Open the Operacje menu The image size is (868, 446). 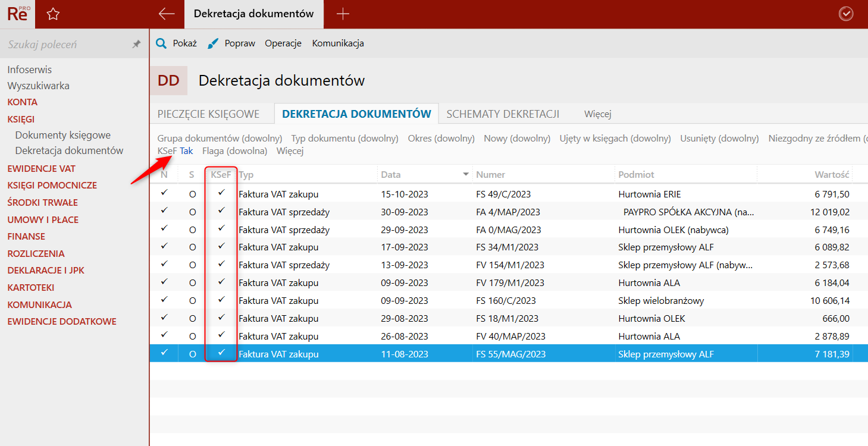[x=283, y=43]
